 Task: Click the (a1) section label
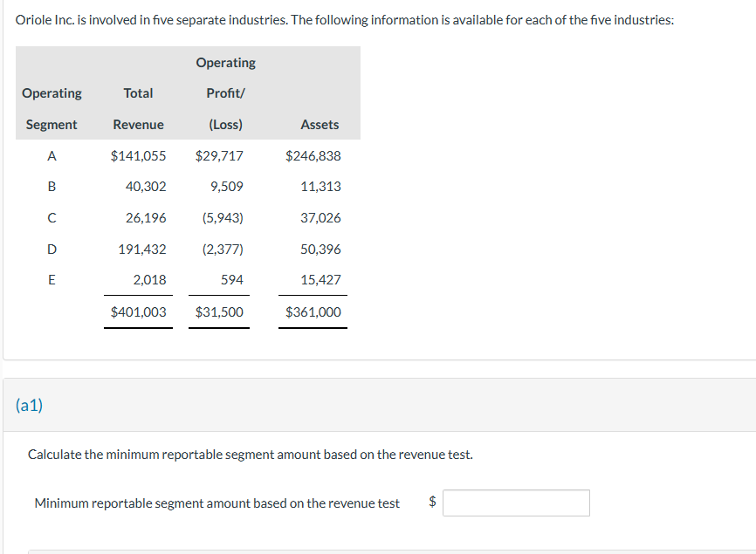click(x=29, y=405)
